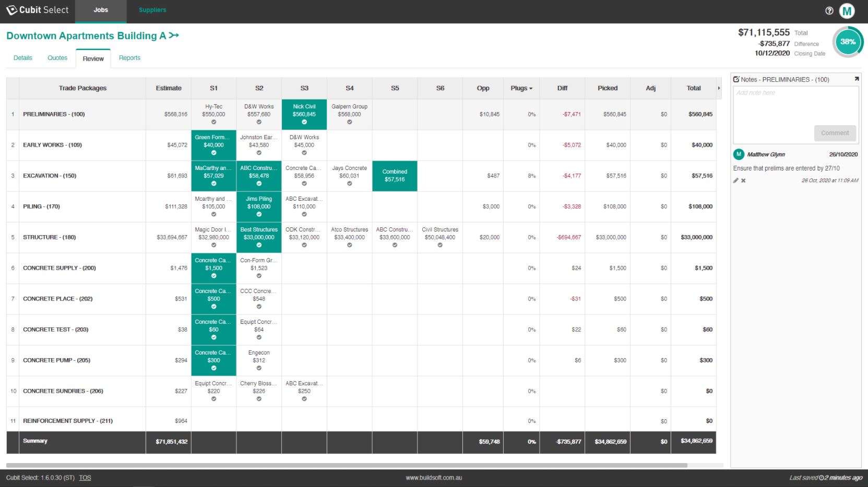Select the CONCRETE PLACE - (202) row
This screenshot has height=487, width=868.
361,299
